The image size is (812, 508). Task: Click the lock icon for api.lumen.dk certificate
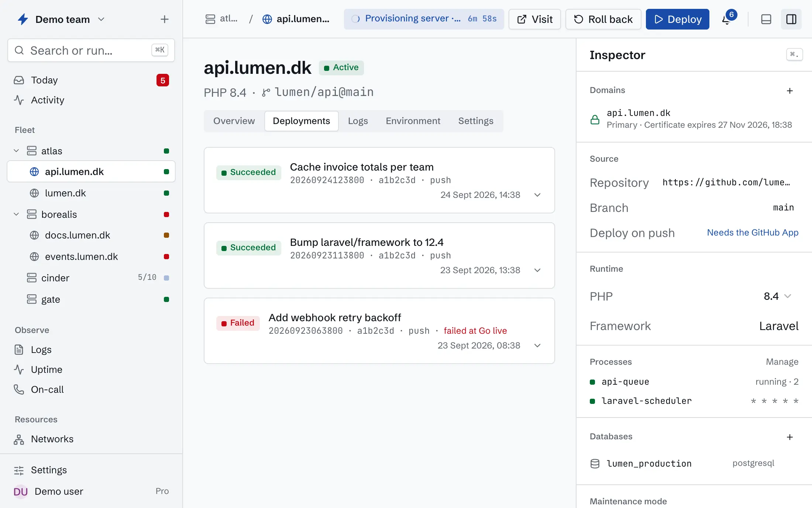(595, 119)
